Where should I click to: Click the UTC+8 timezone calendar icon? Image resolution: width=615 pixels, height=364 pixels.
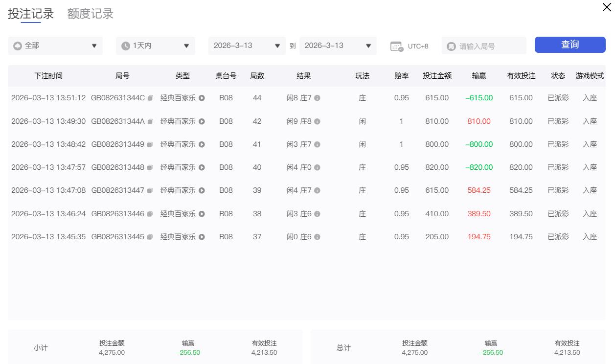(397, 46)
